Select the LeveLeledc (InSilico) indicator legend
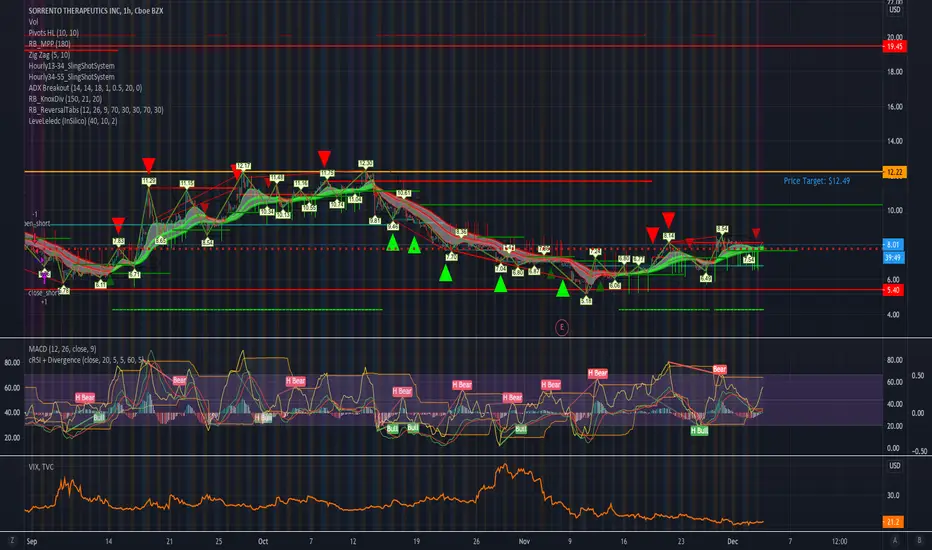Viewport: 932px width, 550px height. 73,121
